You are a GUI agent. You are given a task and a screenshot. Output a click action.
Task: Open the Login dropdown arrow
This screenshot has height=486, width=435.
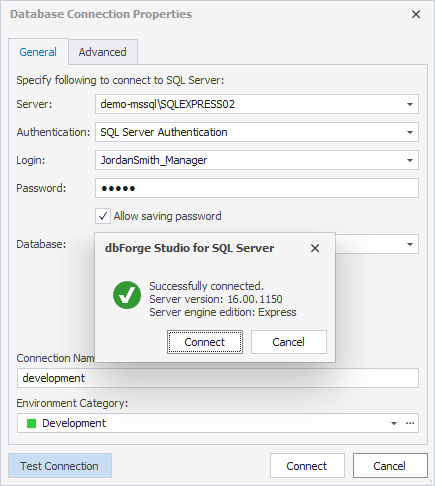point(410,160)
